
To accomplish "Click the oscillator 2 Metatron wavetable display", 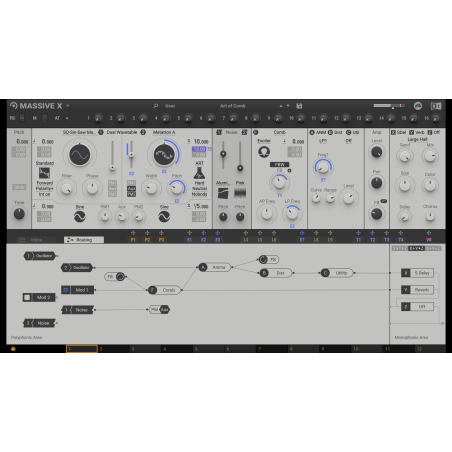I will 164,155.
